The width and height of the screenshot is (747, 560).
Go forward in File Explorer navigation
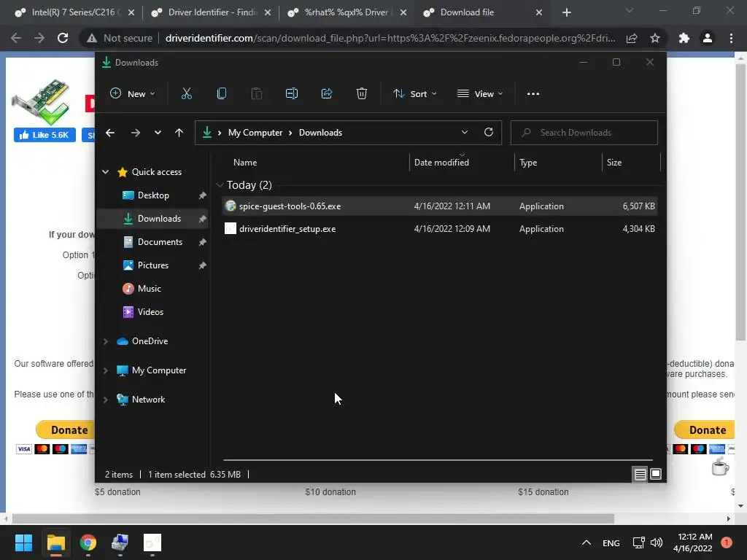135,133
